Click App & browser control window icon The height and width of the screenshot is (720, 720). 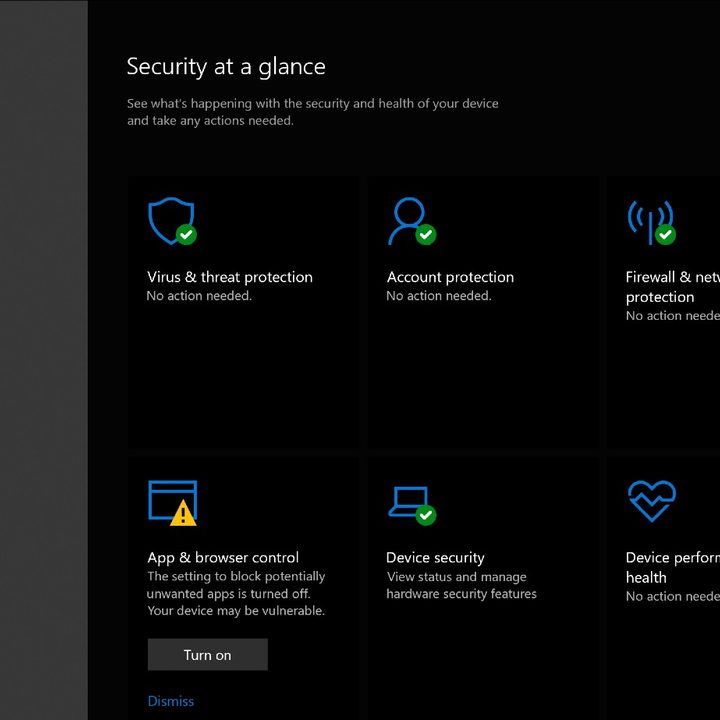[x=172, y=502]
